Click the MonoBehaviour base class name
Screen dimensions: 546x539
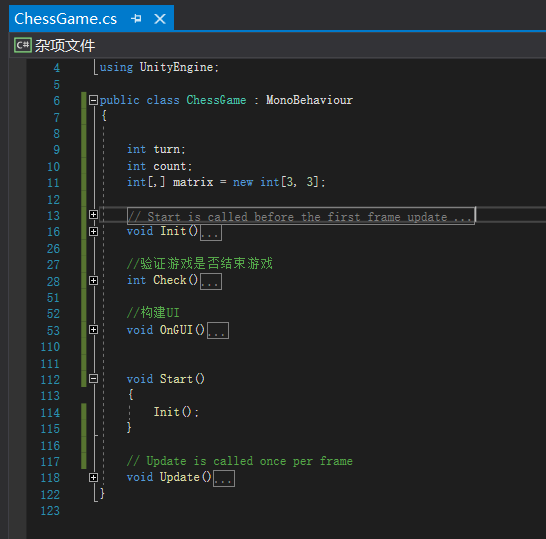coord(309,100)
